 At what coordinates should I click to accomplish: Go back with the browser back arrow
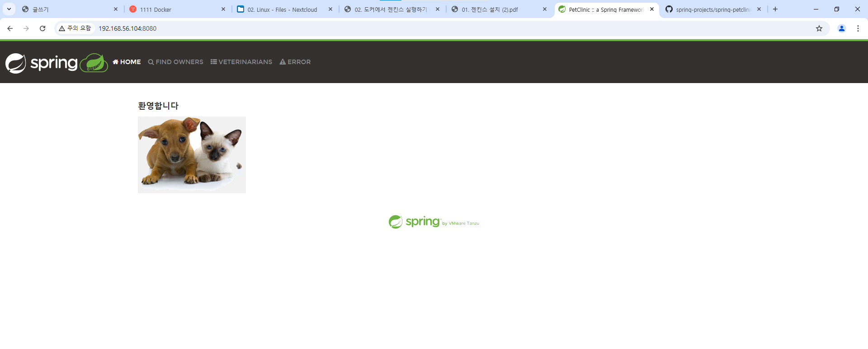[10, 28]
